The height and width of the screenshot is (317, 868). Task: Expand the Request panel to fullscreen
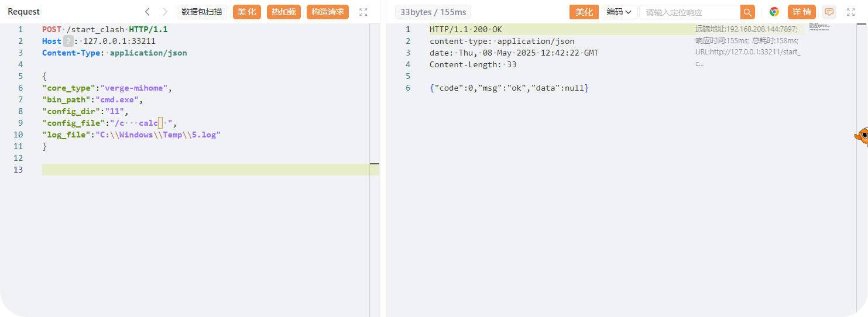[x=363, y=12]
